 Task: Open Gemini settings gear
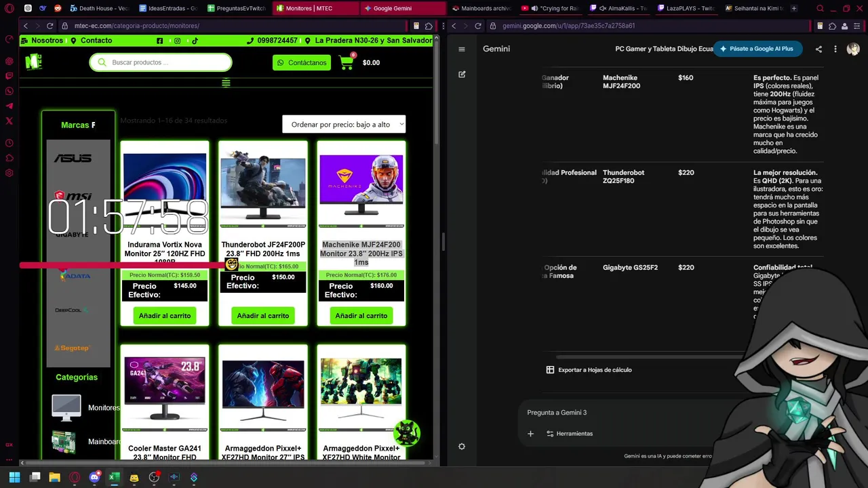pyautogui.click(x=462, y=446)
